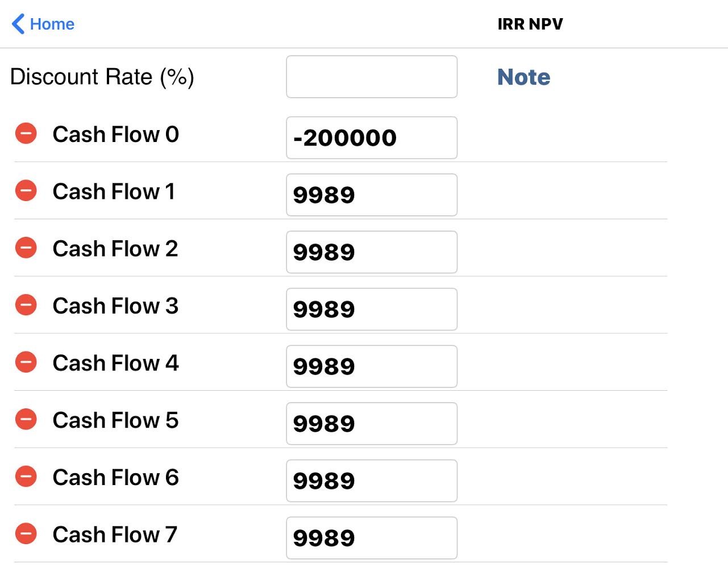Viewport: 728px width, 568px height.
Task: Remove Cash Flow 7 with its minus icon
Action: [x=26, y=533]
